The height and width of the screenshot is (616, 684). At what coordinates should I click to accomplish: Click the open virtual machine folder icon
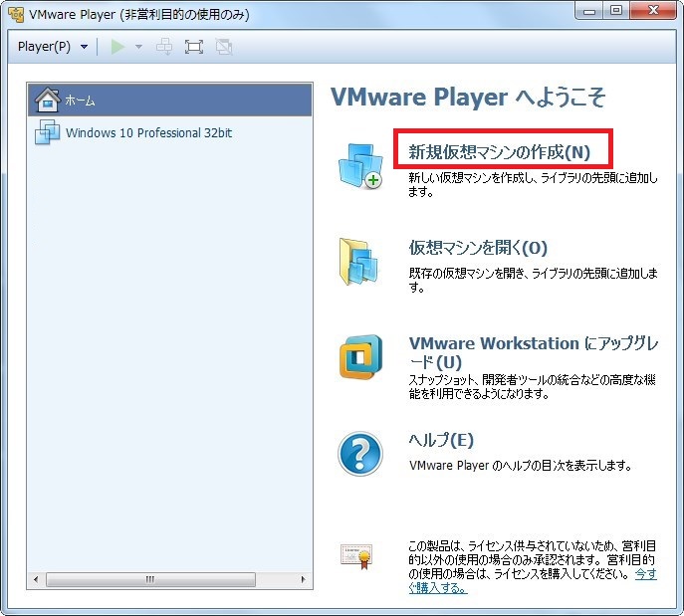359,262
